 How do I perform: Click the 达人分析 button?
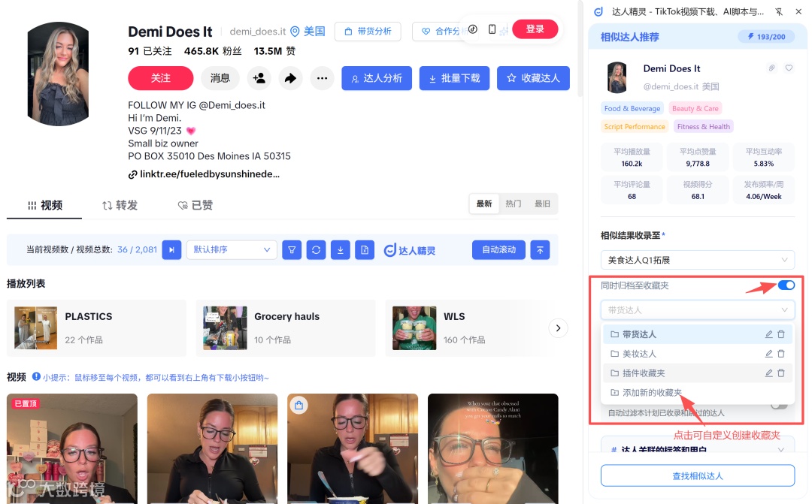click(377, 78)
